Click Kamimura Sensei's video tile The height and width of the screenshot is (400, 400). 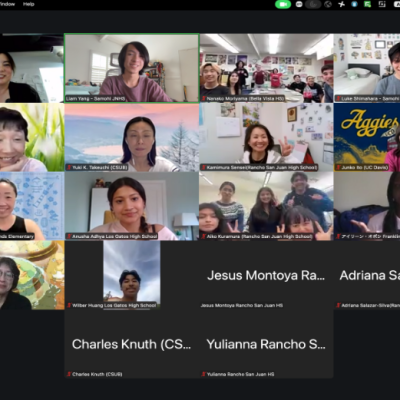[266, 137]
